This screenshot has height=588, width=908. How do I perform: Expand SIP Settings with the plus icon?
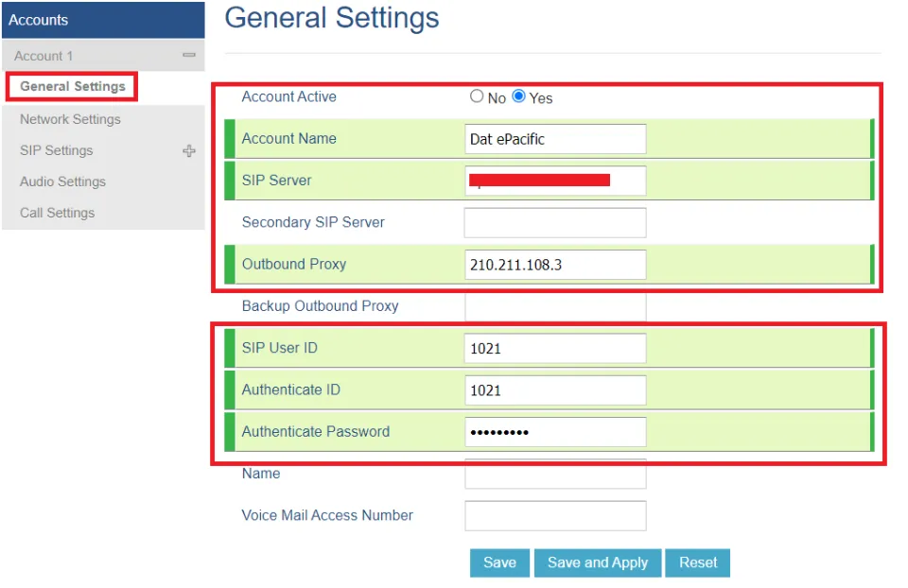point(189,151)
